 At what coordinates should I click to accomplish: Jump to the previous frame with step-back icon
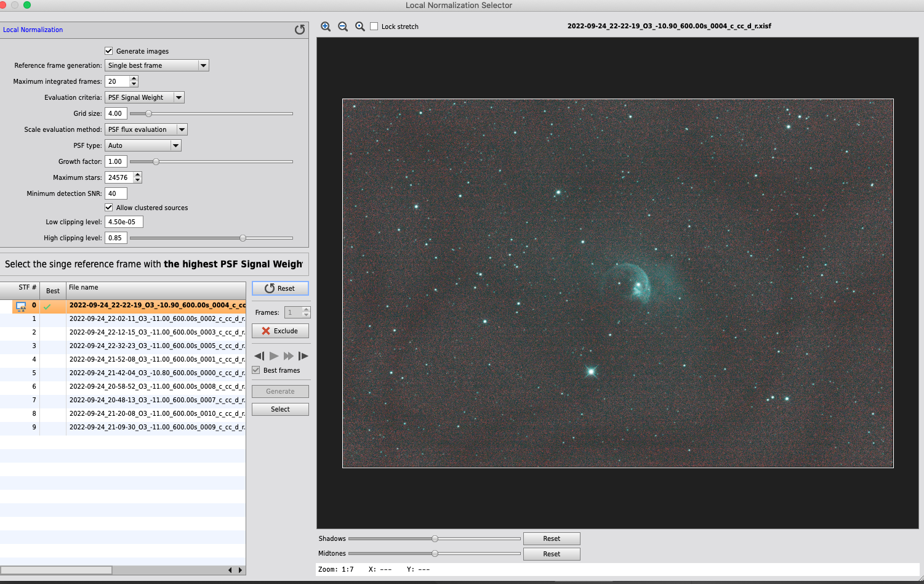pyautogui.click(x=259, y=356)
